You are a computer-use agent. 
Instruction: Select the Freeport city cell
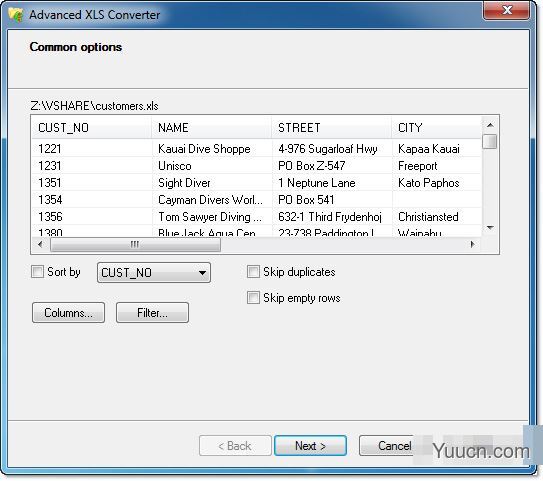436,166
